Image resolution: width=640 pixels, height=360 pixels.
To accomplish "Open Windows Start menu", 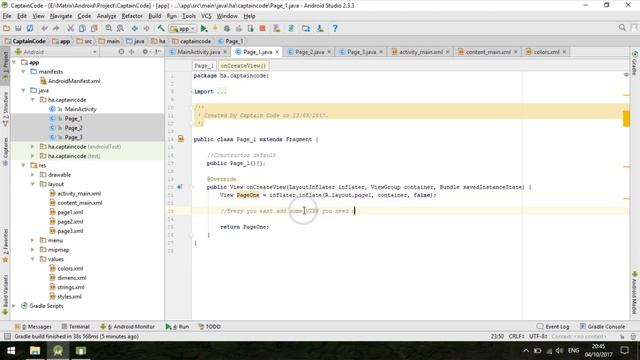I will click(11, 351).
